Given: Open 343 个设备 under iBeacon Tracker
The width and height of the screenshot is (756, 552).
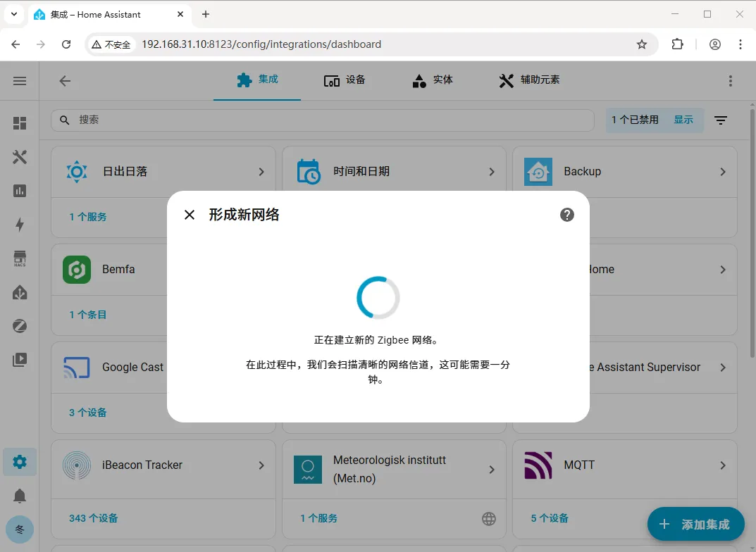Looking at the screenshot, I should tap(93, 518).
